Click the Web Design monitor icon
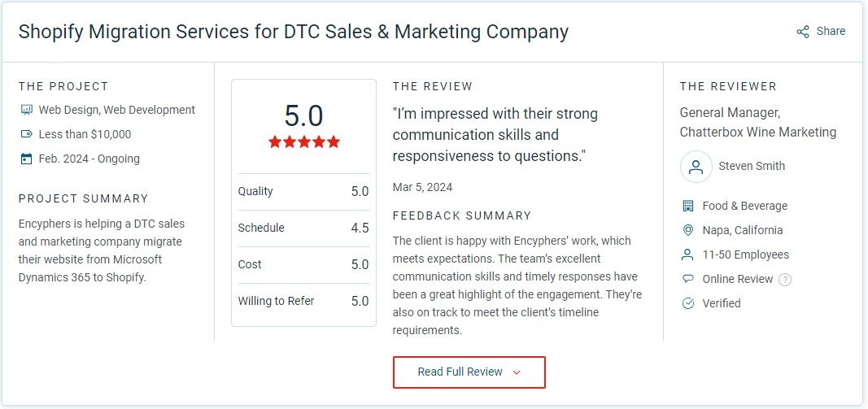 [x=26, y=110]
